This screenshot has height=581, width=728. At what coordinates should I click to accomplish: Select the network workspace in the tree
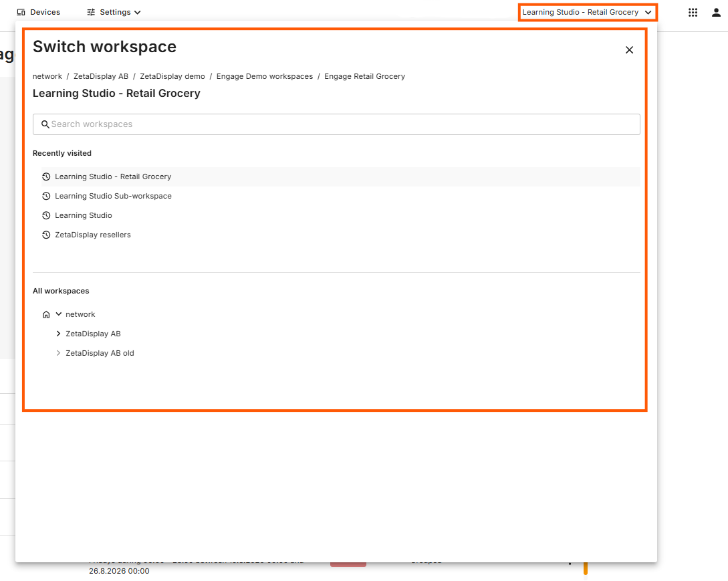80,314
